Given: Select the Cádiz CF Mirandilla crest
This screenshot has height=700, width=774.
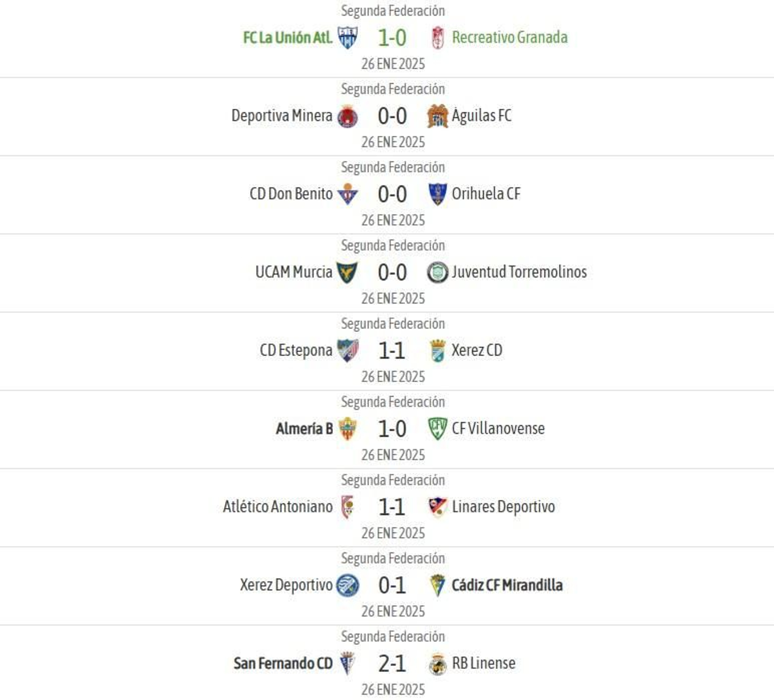Looking at the screenshot, I should (x=438, y=585).
